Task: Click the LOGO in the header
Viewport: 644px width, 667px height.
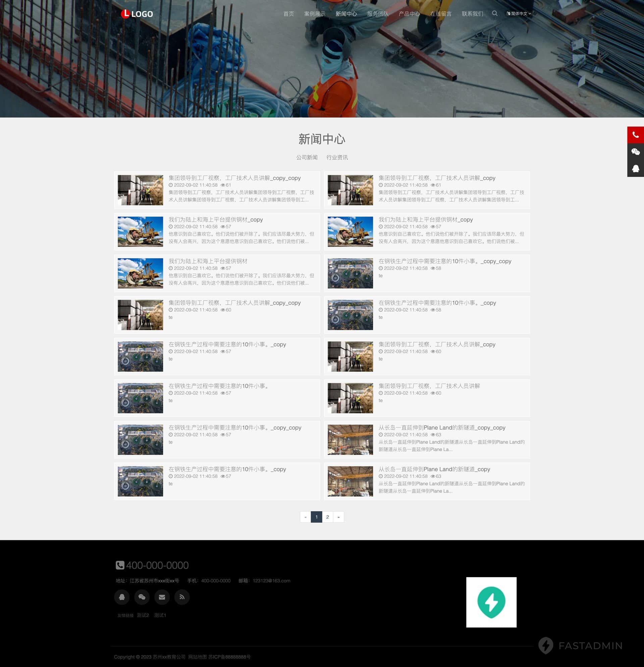Action: click(137, 14)
